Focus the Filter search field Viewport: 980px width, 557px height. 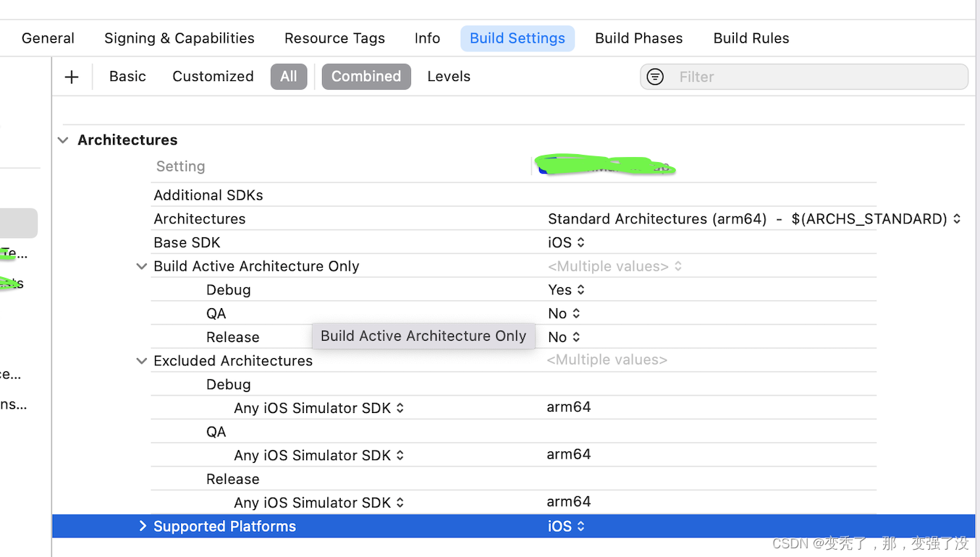pyautogui.click(x=804, y=77)
